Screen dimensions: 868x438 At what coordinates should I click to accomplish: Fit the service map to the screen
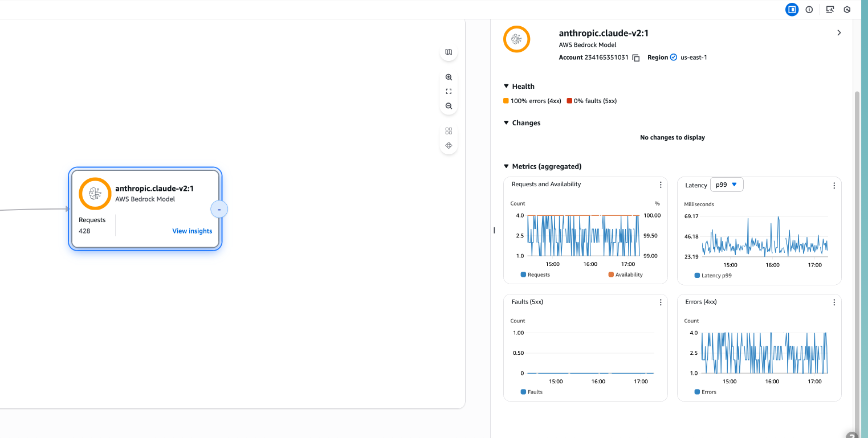pyautogui.click(x=449, y=91)
